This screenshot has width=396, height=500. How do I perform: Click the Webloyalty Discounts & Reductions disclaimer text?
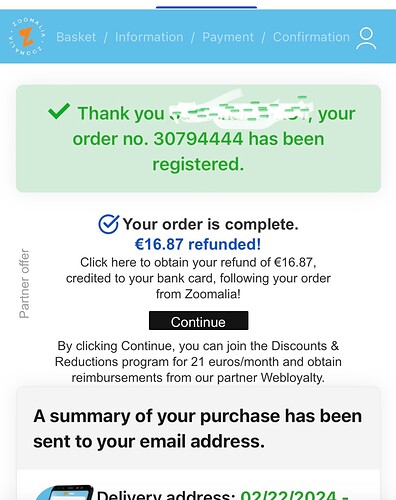click(x=198, y=362)
